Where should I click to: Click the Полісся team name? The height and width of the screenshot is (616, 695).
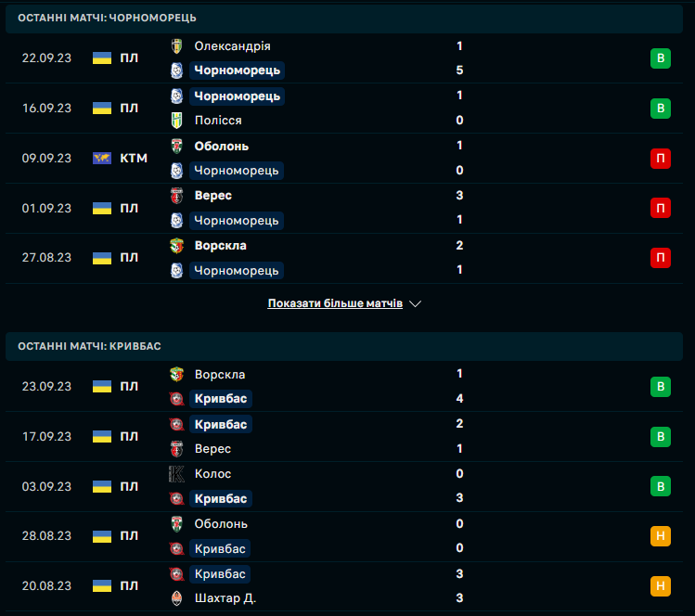click(218, 121)
